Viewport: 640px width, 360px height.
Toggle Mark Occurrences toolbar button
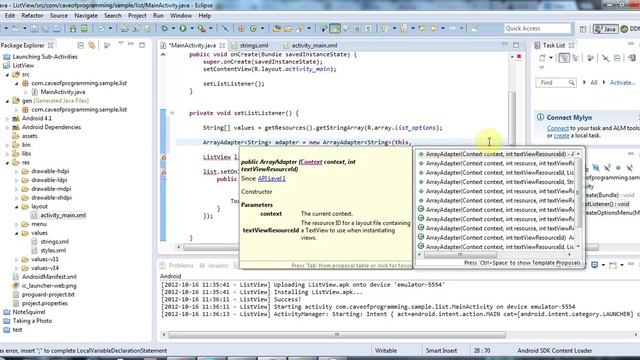335,29
